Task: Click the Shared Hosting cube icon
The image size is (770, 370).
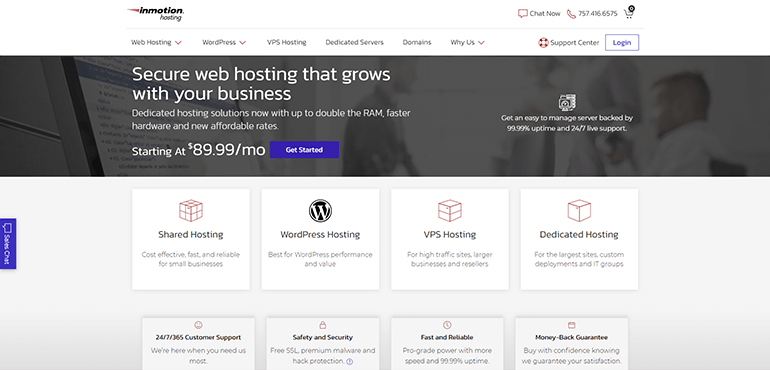Action: pyautogui.click(x=191, y=210)
